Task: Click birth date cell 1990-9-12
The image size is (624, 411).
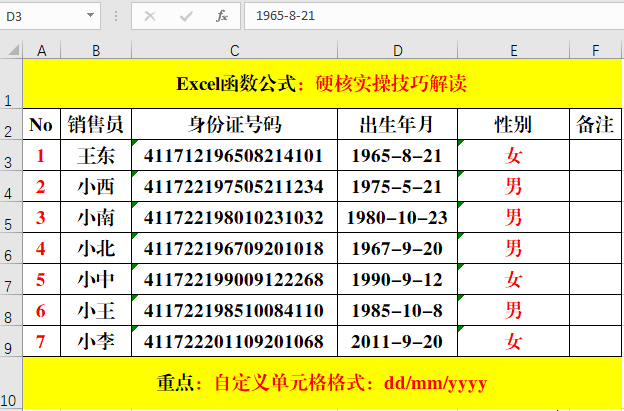Action: 398,279
